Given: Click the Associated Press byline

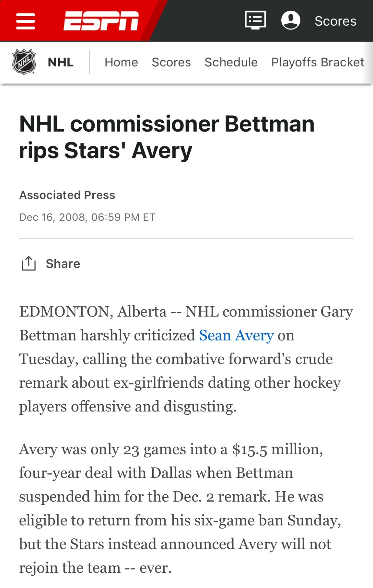Looking at the screenshot, I should click(67, 195).
